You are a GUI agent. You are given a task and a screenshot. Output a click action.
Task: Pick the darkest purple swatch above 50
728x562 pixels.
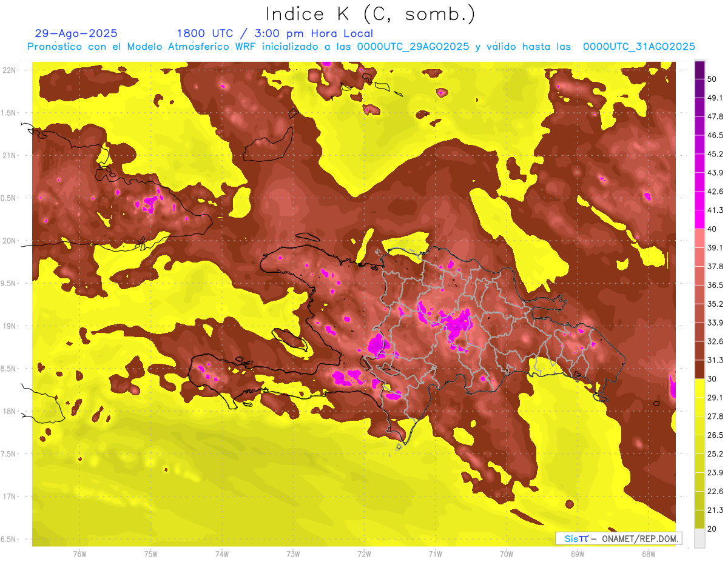point(699,70)
